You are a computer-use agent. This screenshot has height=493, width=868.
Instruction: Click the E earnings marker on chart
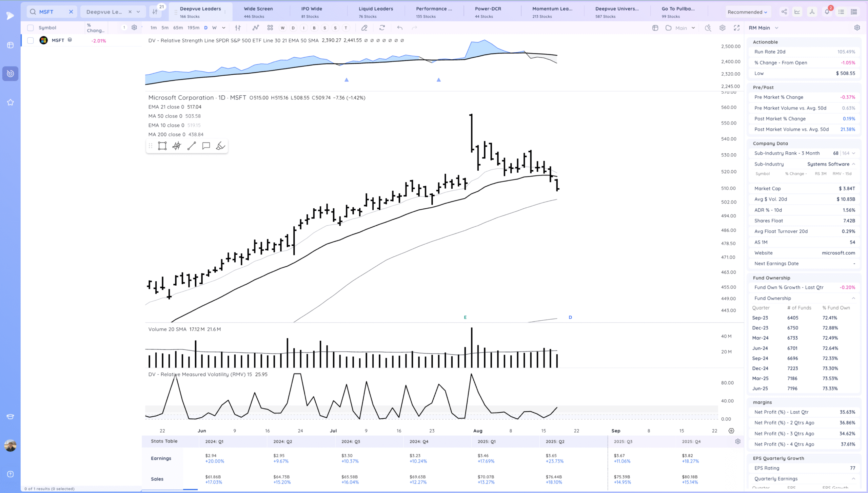click(465, 317)
